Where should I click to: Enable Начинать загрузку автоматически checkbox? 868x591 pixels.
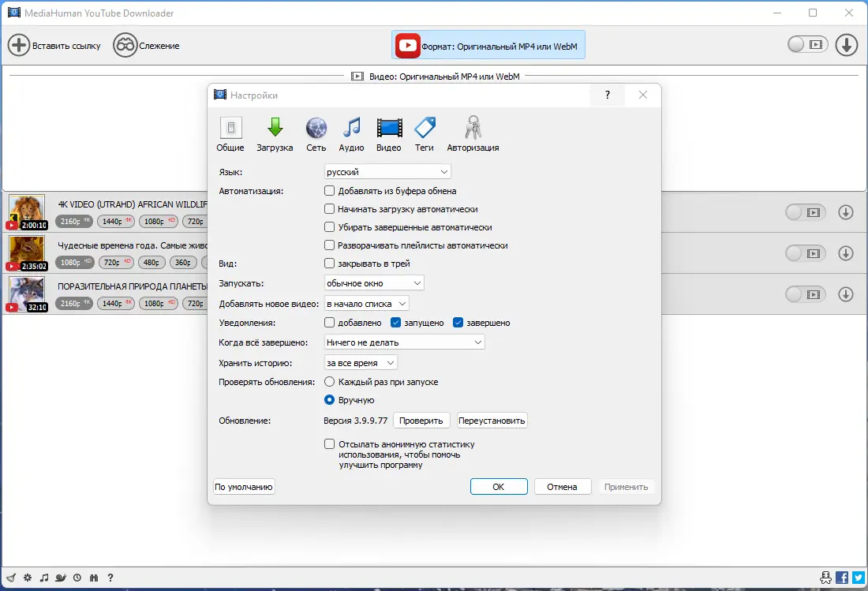pyautogui.click(x=329, y=209)
